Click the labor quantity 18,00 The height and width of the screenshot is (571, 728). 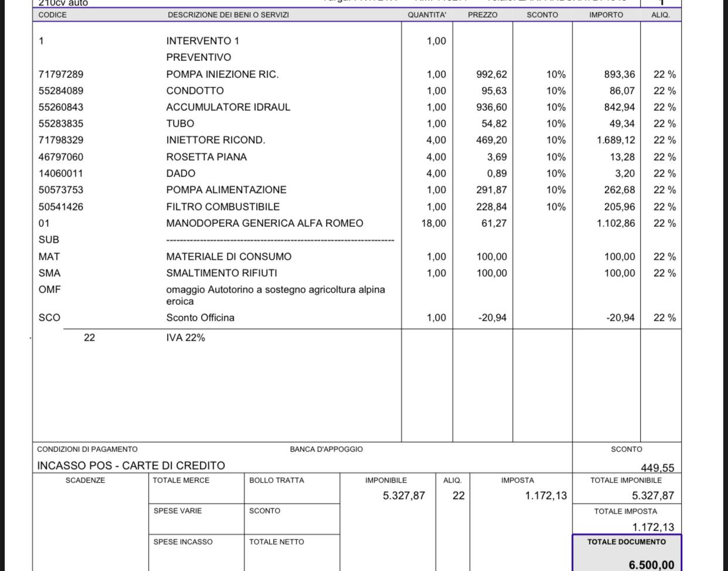pos(433,223)
